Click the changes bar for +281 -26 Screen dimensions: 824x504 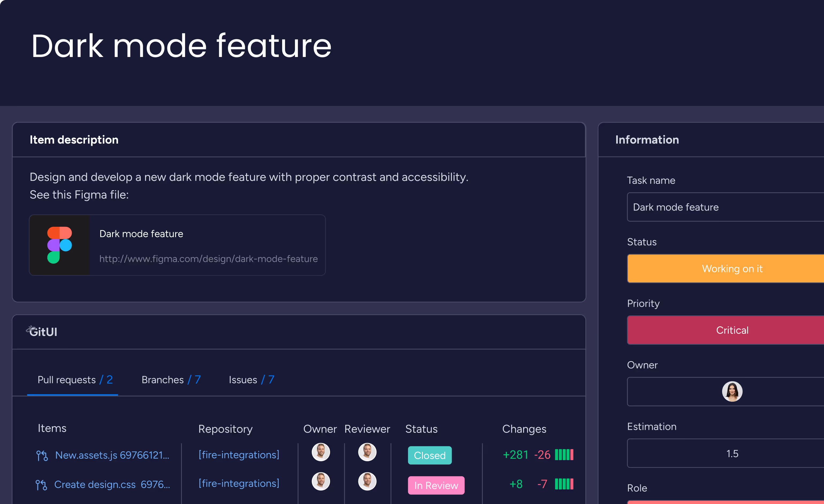coord(564,455)
